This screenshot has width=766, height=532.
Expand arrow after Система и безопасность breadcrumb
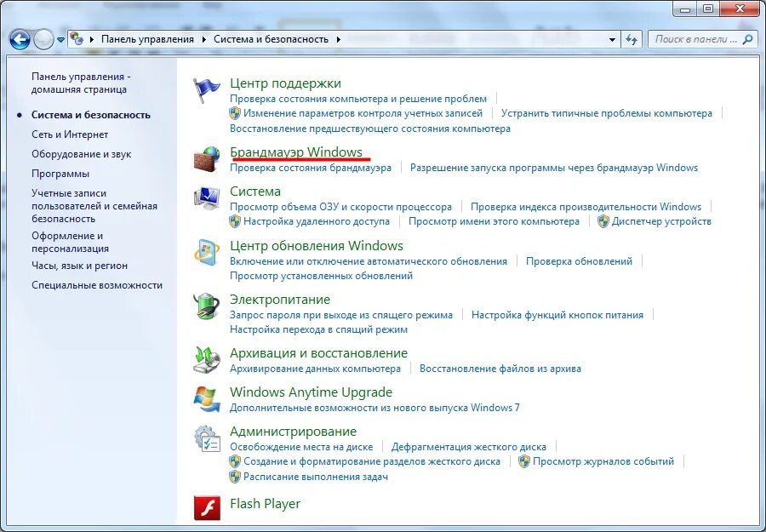(338, 39)
